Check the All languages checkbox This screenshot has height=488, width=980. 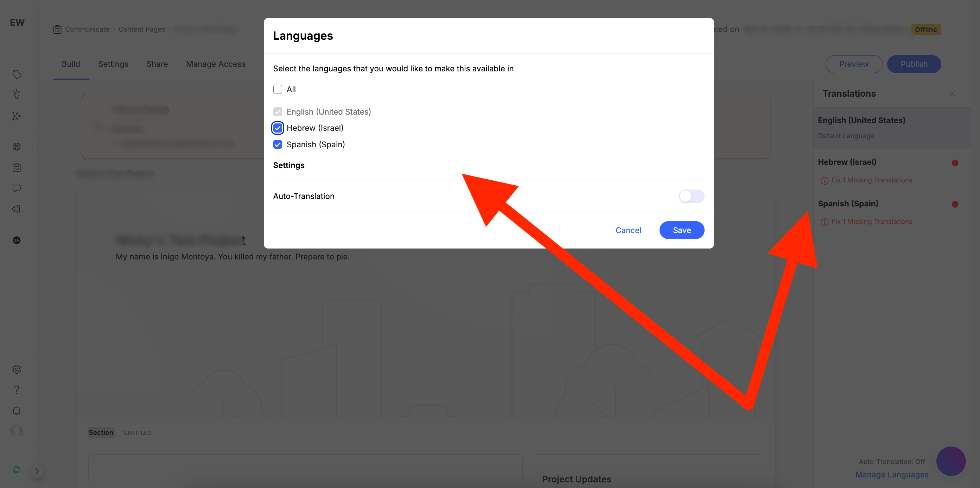[278, 89]
